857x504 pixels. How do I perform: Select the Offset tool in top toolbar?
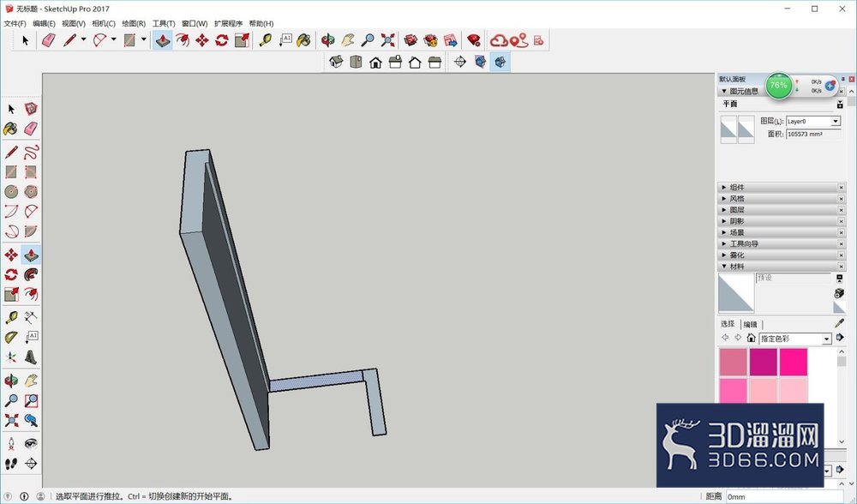(x=183, y=40)
